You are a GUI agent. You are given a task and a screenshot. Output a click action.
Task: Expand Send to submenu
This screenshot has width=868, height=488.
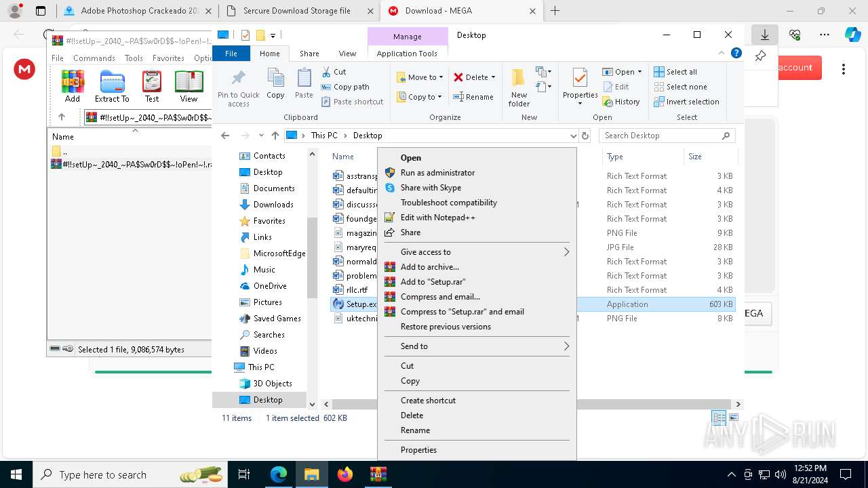[x=477, y=346]
